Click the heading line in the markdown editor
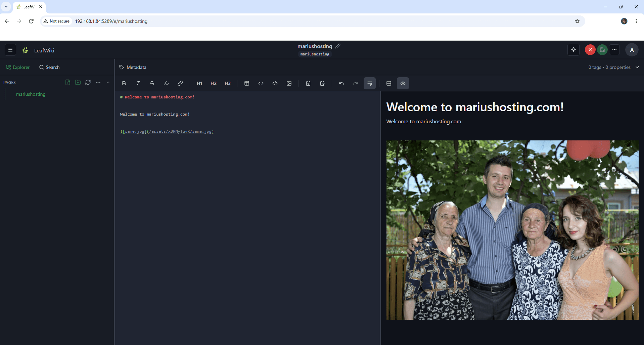The width and height of the screenshot is (644, 345). point(157,97)
